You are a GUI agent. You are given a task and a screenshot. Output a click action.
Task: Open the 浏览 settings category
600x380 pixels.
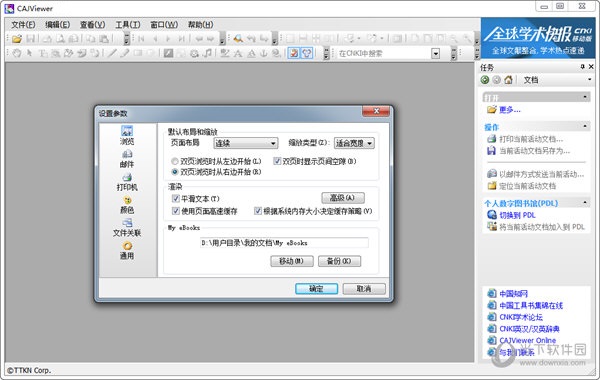pos(127,135)
